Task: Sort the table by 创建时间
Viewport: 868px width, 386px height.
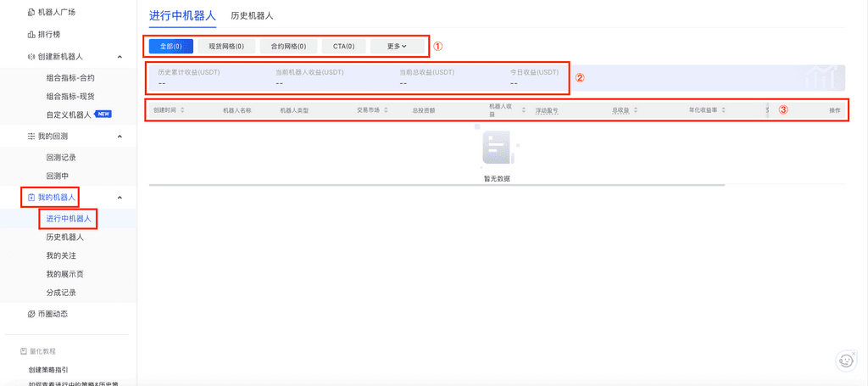Action: 182,110
